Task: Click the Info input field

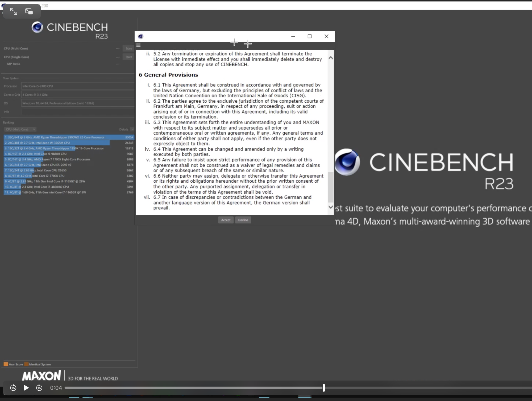Action: [78, 112]
